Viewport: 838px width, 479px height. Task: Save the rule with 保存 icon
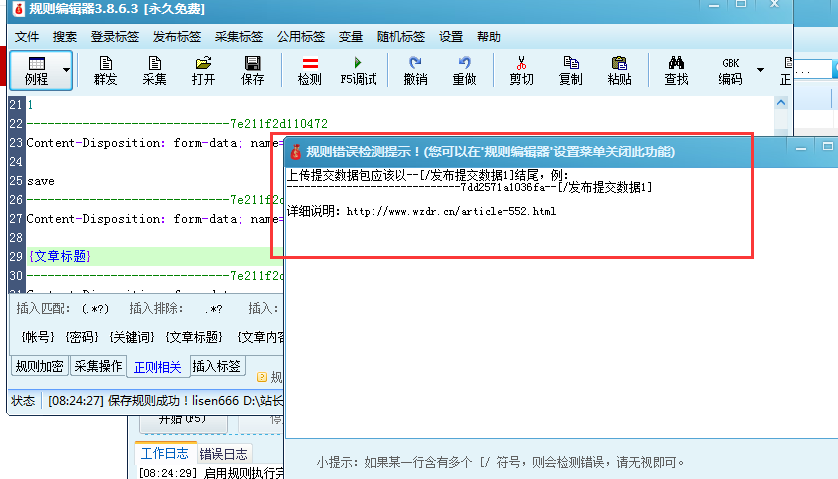pyautogui.click(x=253, y=70)
